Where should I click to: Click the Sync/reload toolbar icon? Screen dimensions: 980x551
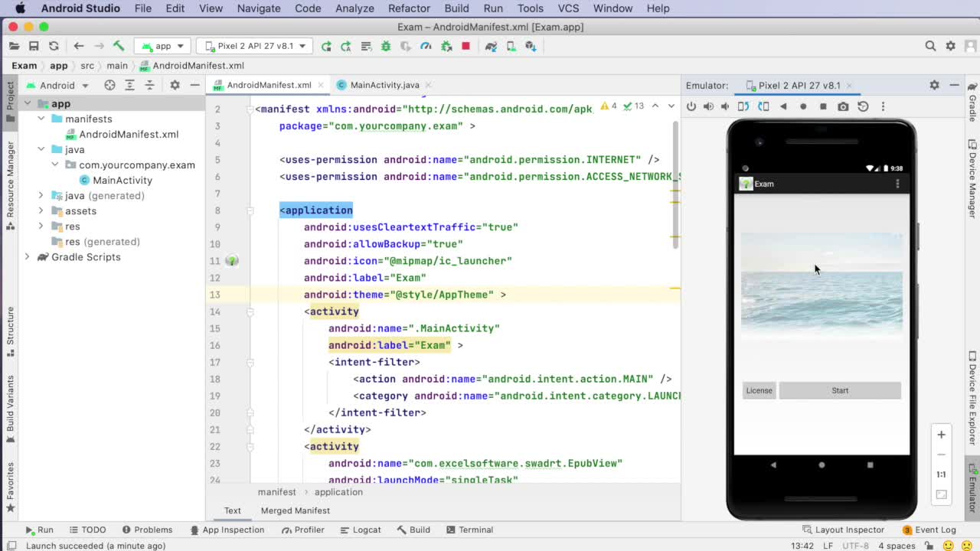[x=54, y=46]
